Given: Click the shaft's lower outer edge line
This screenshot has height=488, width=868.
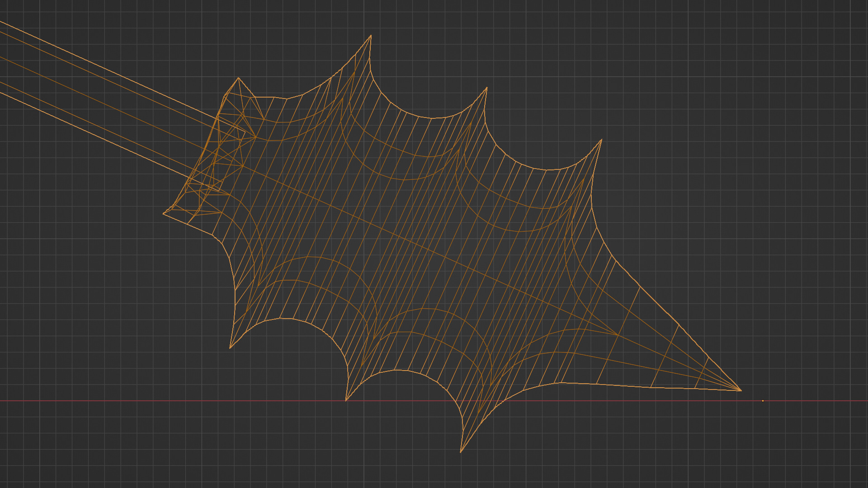Looking at the screenshot, I should pyautogui.click(x=68, y=123).
